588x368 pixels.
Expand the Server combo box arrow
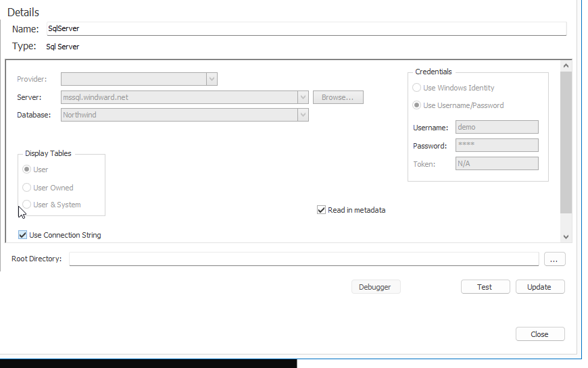click(x=303, y=97)
